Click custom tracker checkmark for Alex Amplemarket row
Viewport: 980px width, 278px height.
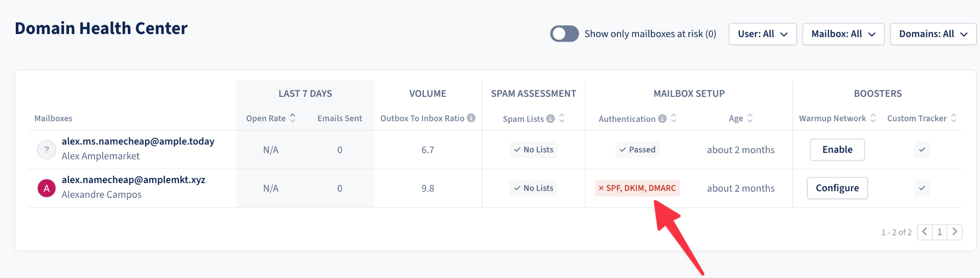point(922,150)
